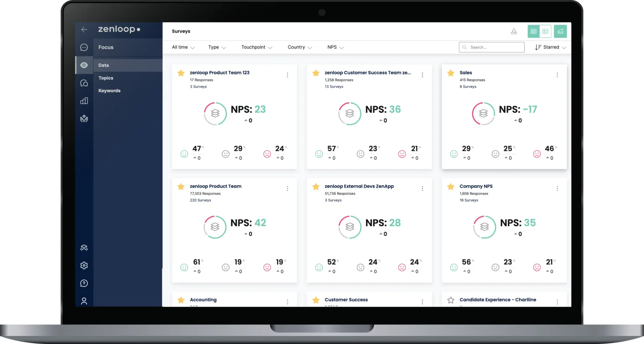Open the Starred sort dropdown

(551, 47)
